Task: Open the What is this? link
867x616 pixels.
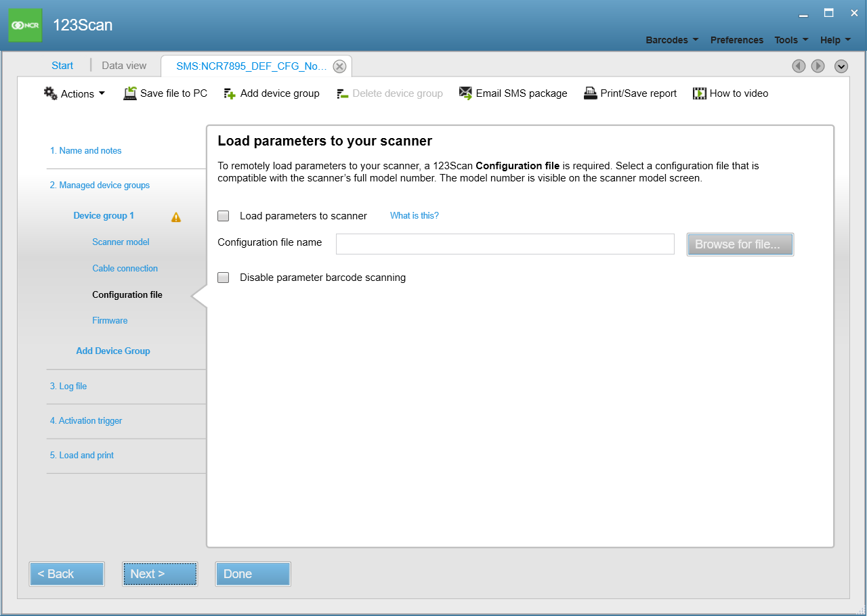Action: 415,216
